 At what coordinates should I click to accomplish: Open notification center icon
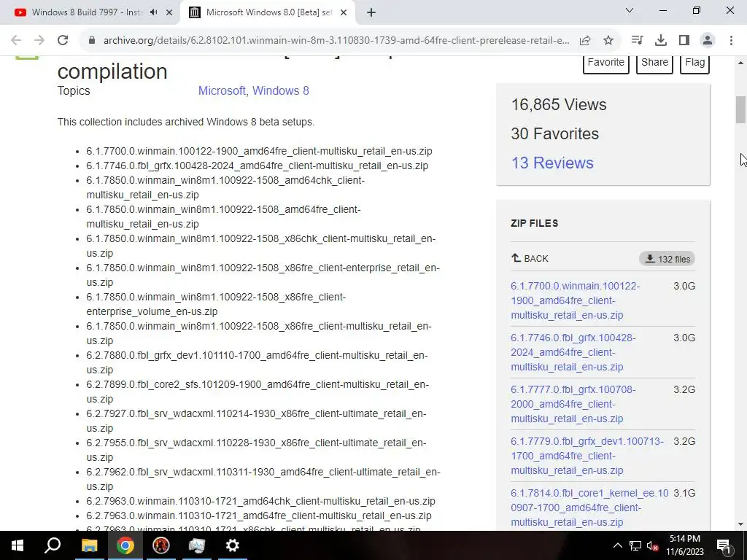724,545
